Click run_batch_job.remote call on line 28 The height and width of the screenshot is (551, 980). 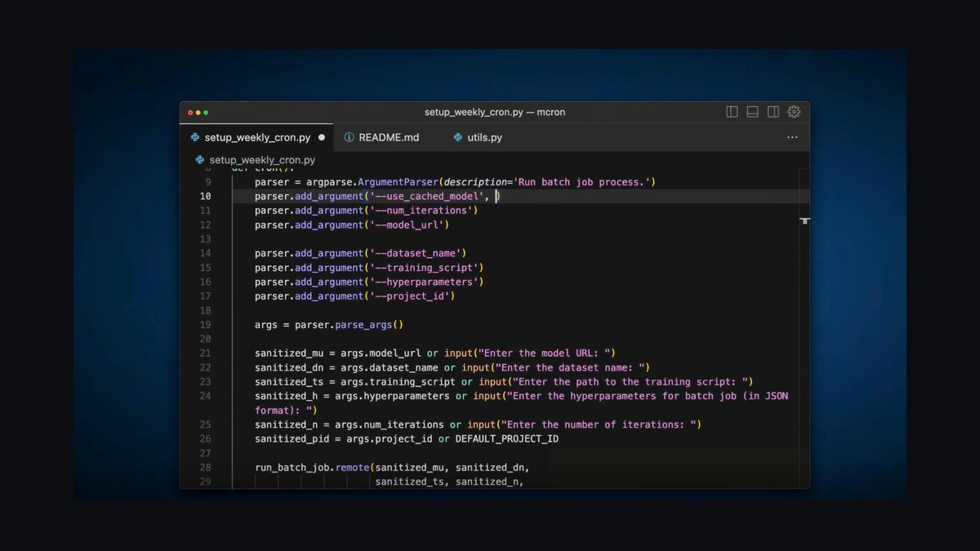[312, 468]
